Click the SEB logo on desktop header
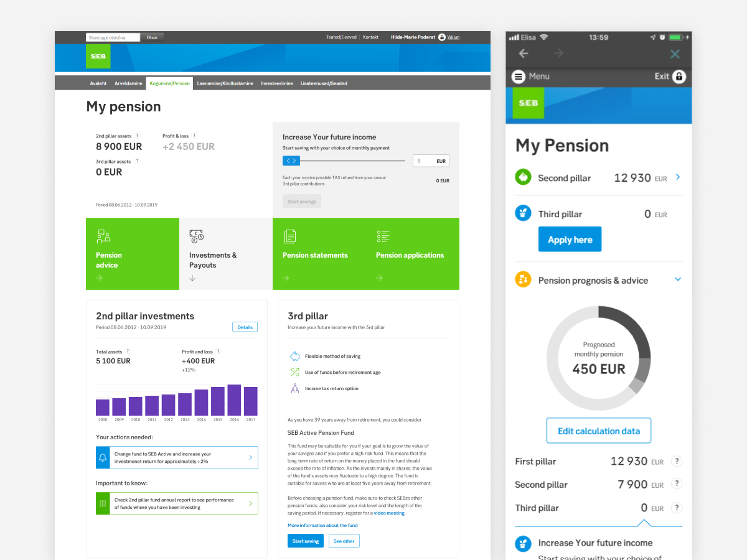Image resolution: width=747 pixels, height=560 pixels. pos(98,57)
